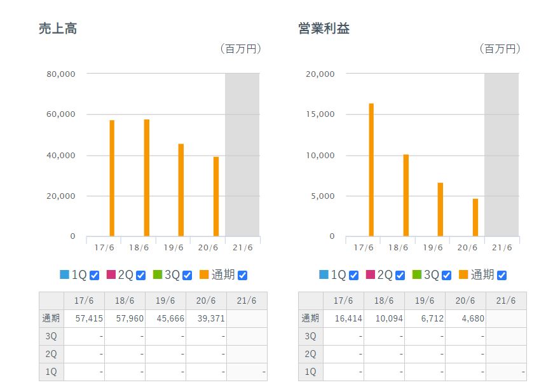Click the orange 通期 legend swatch in 営業利益
The image size is (546, 392).
click(x=463, y=274)
